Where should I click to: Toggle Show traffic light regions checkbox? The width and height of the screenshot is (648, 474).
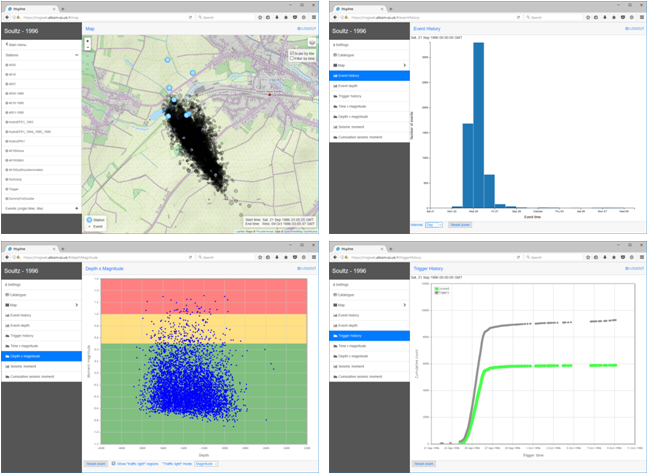(x=114, y=464)
